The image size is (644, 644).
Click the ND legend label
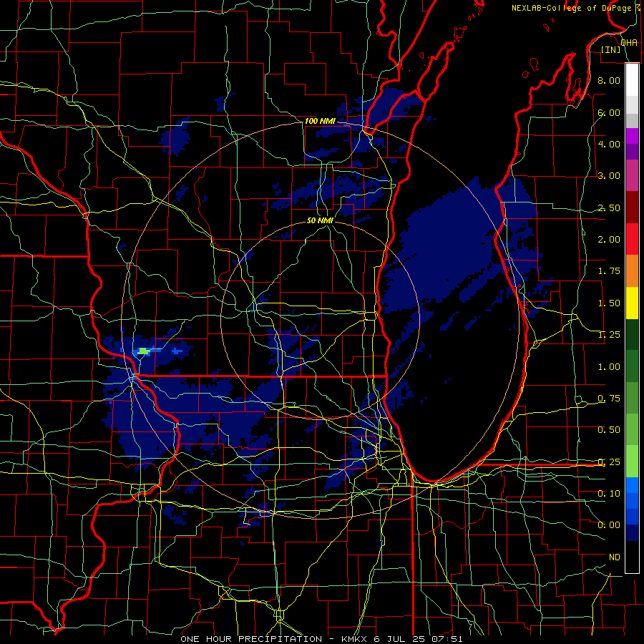pyautogui.click(x=615, y=557)
